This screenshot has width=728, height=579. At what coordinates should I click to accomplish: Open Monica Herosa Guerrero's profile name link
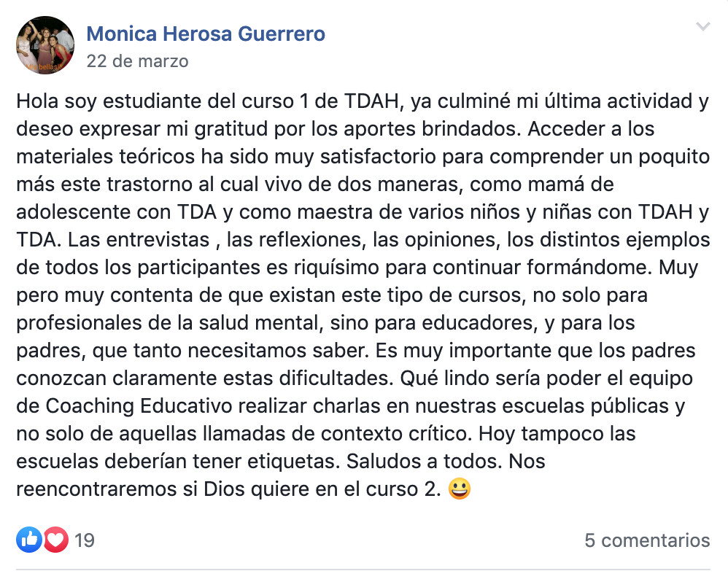click(x=206, y=34)
